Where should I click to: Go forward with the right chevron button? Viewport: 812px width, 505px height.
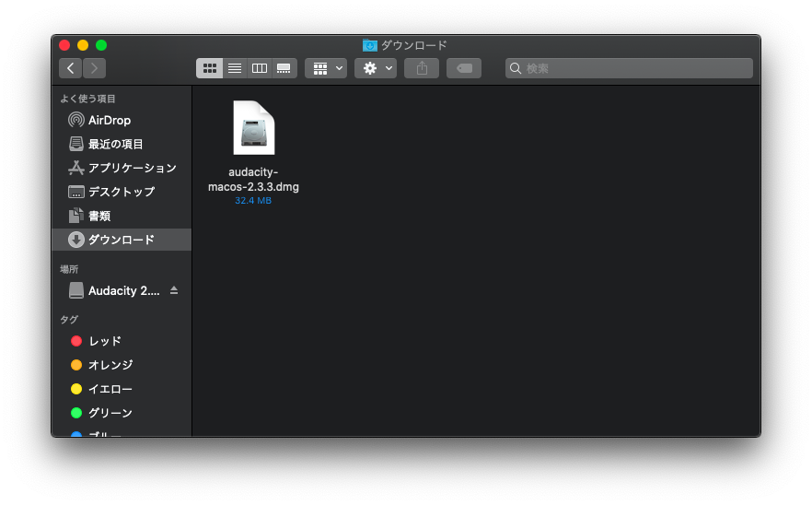coord(94,68)
